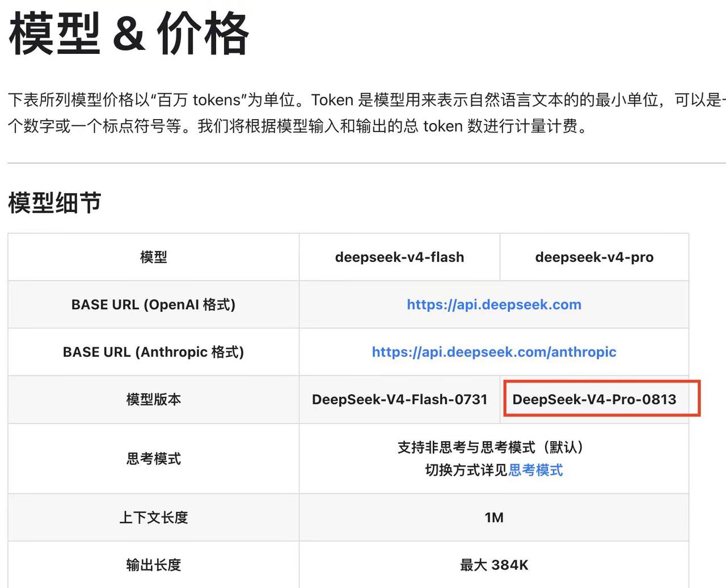Click the 上下文长度 row label
Screen dimensions: 726x588
154,518
